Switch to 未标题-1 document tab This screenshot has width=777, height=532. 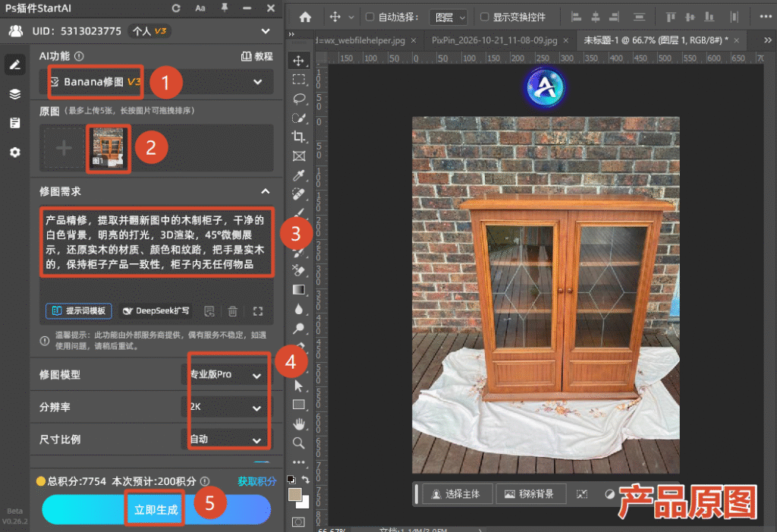[656, 40]
